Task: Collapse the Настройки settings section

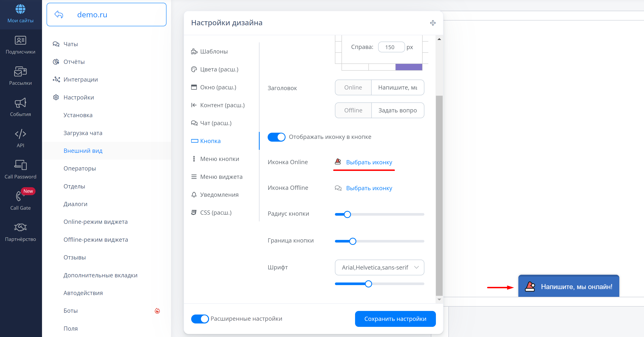Action: pos(79,97)
